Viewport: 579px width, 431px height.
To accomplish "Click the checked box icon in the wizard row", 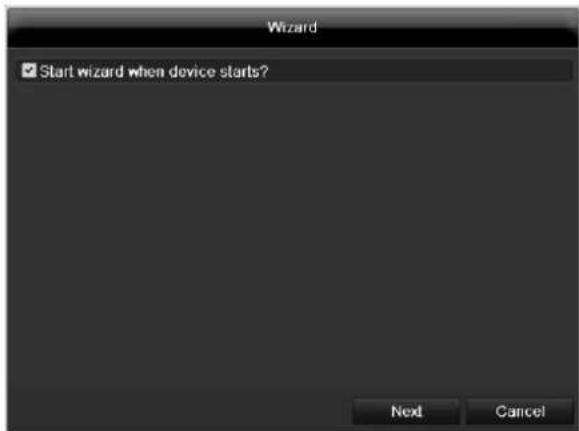I will coord(29,70).
